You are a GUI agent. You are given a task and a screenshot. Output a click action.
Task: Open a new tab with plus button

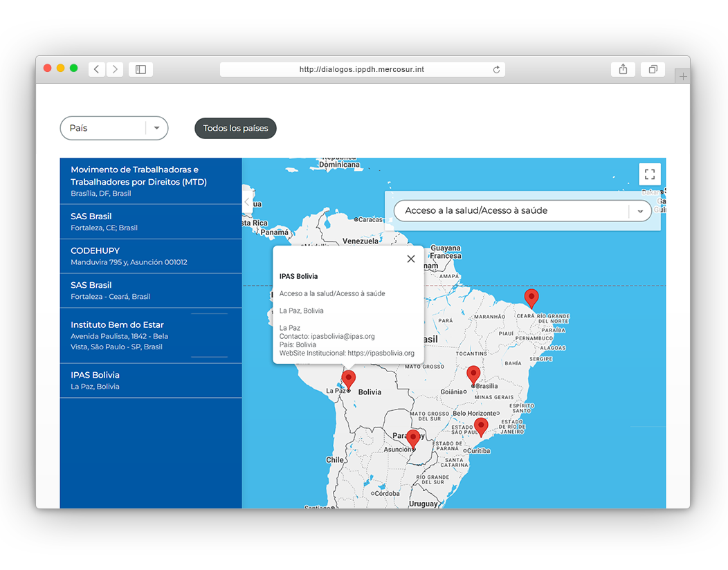pos(683,77)
